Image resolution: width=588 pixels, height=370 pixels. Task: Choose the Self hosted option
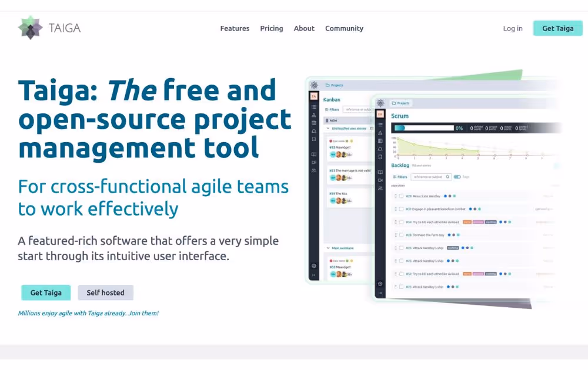(105, 292)
